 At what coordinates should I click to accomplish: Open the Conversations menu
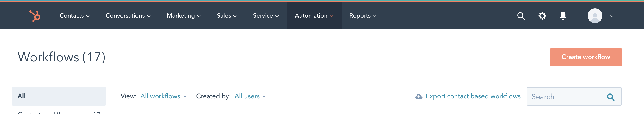click(128, 16)
